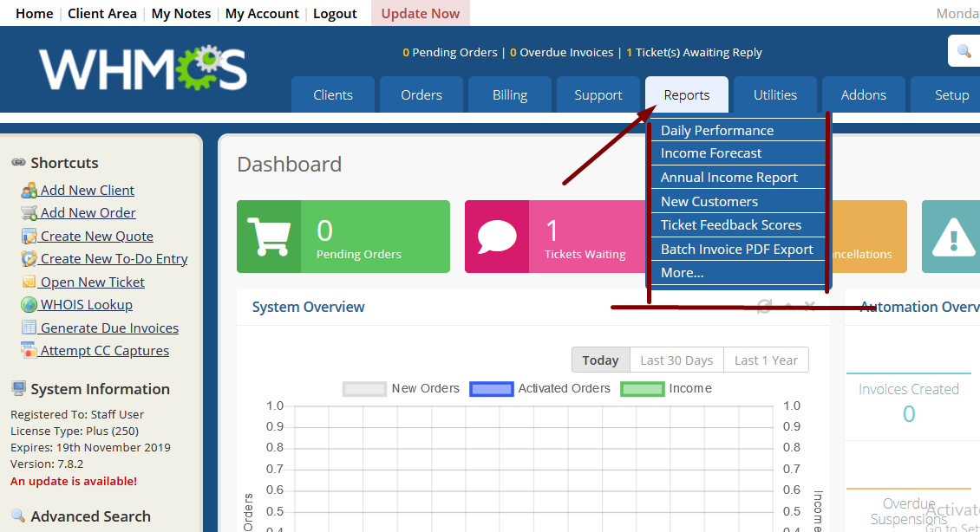Click Ticket(s) Awaiting Reply header link

click(x=694, y=53)
